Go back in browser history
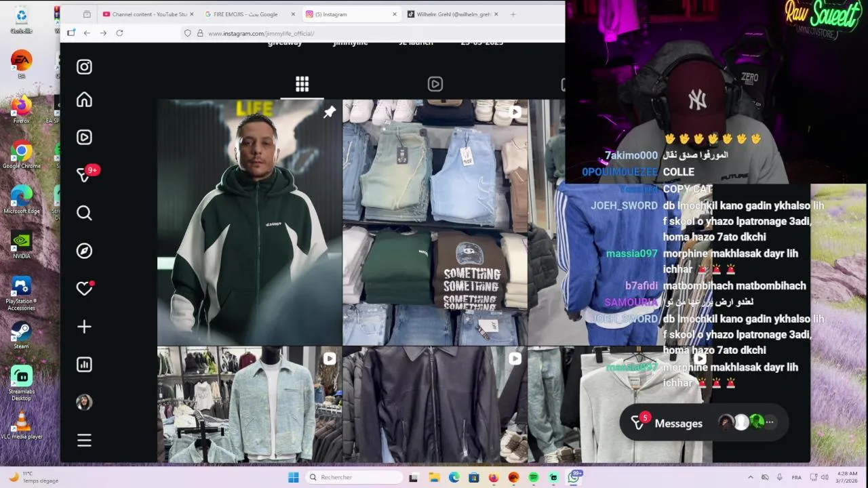 tap(87, 33)
